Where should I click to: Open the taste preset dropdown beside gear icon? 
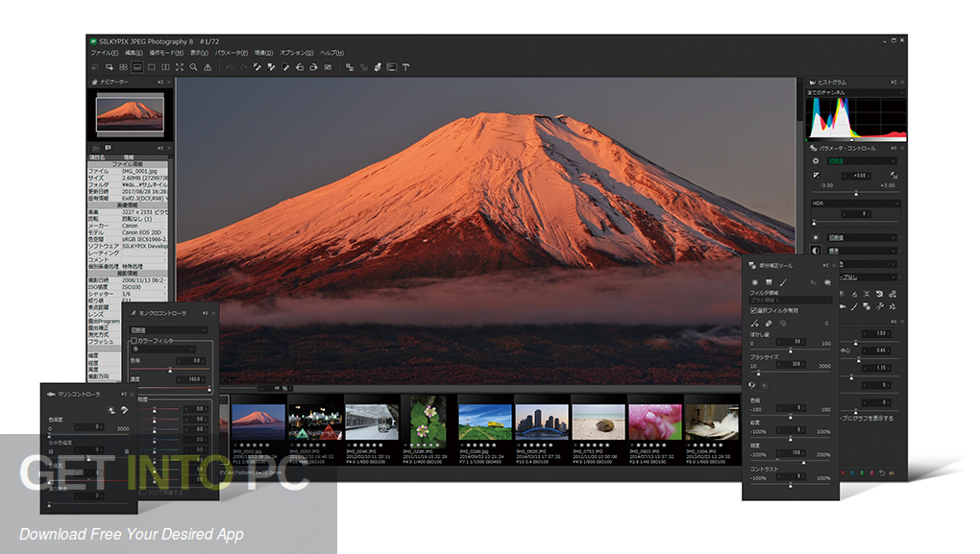tap(862, 161)
